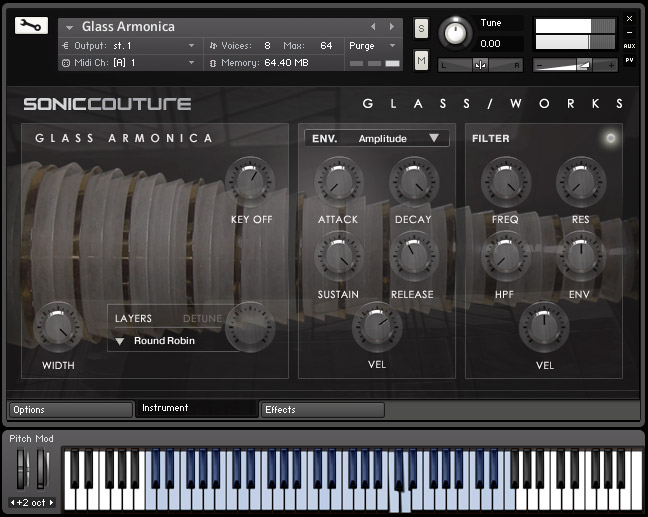The image size is (648, 517).
Task: Click the DETUNE knob
Action: pyautogui.click(x=250, y=326)
